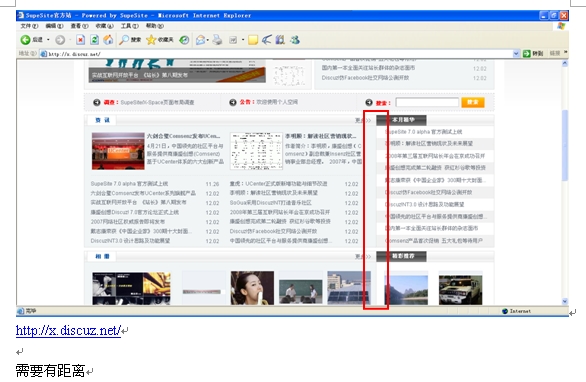This screenshot has height=382, width=586.
Task: Expand the address bar dropdown arrow
Action: (516, 53)
